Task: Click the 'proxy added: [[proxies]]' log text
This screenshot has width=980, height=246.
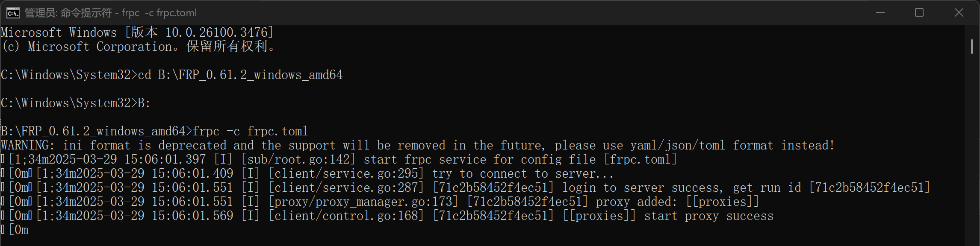Action: click(678, 202)
